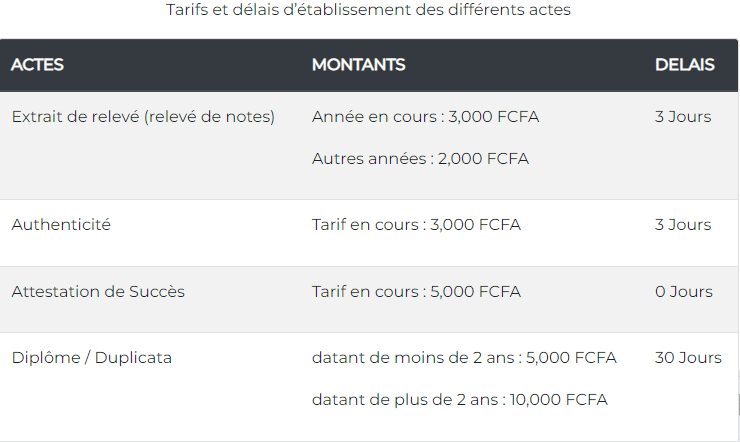Click the DELAIS column header

coord(685,65)
